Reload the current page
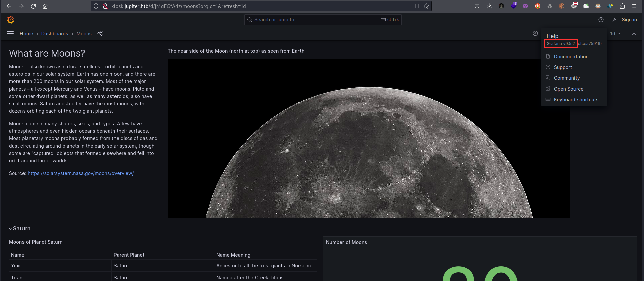644x281 pixels. pyautogui.click(x=33, y=6)
